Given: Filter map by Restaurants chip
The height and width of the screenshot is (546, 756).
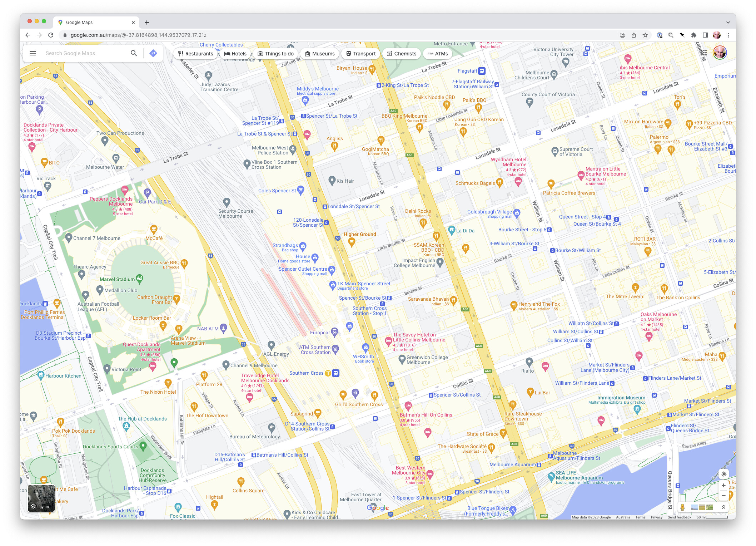Looking at the screenshot, I should (x=195, y=54).
